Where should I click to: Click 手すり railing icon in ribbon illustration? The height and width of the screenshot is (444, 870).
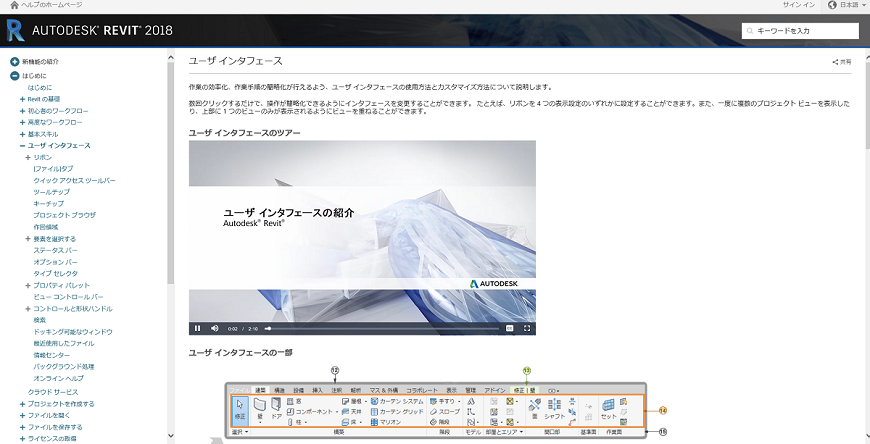[x=433, y=401]
